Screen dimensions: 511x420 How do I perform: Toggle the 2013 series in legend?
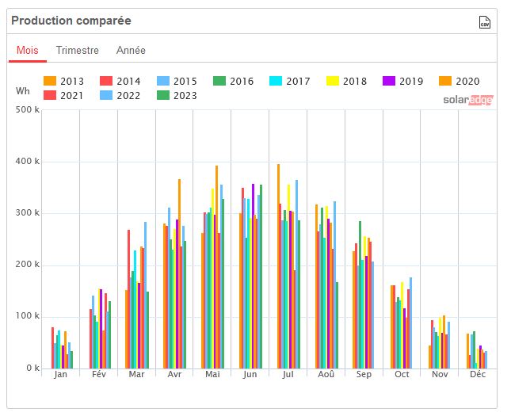[63, 81]
